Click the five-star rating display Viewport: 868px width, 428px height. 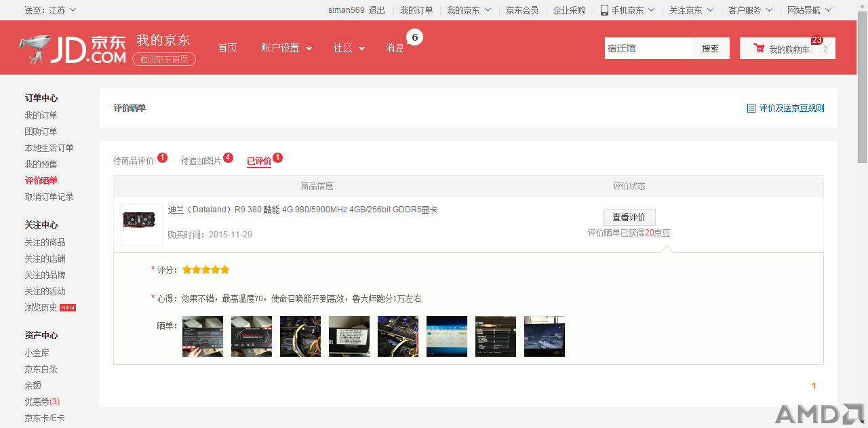[x=206, y=269]
